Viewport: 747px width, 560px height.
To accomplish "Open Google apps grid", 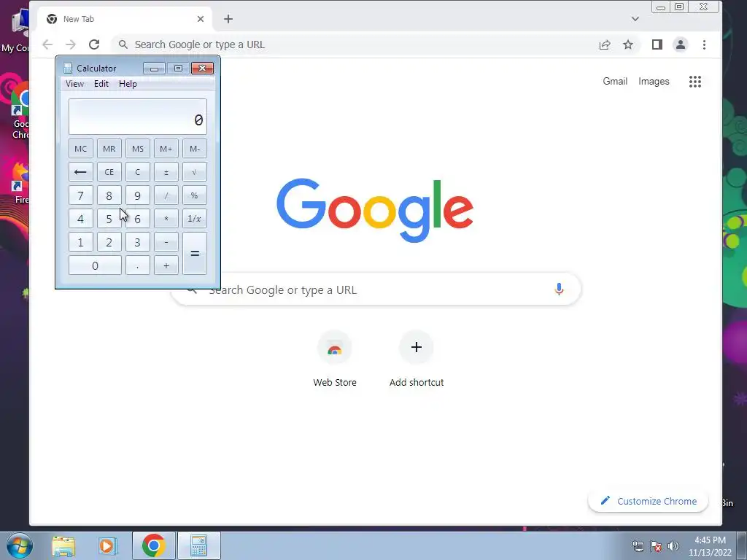I will (695, 82).
